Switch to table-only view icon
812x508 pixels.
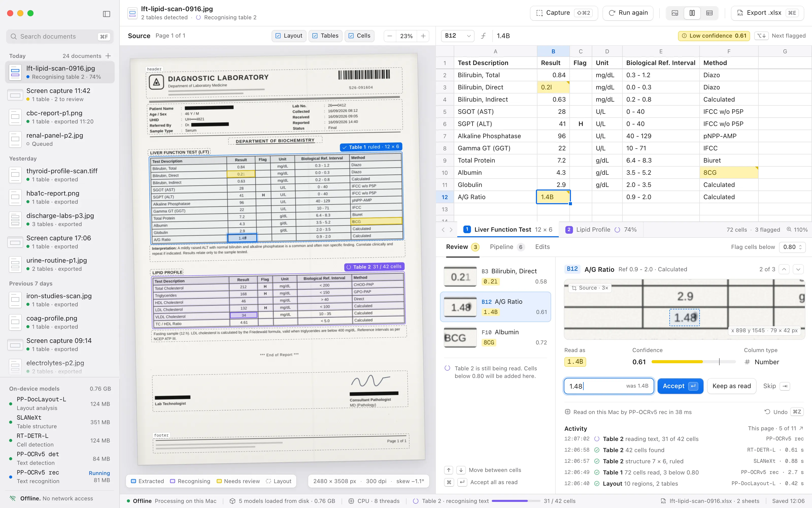pos(709,13)
